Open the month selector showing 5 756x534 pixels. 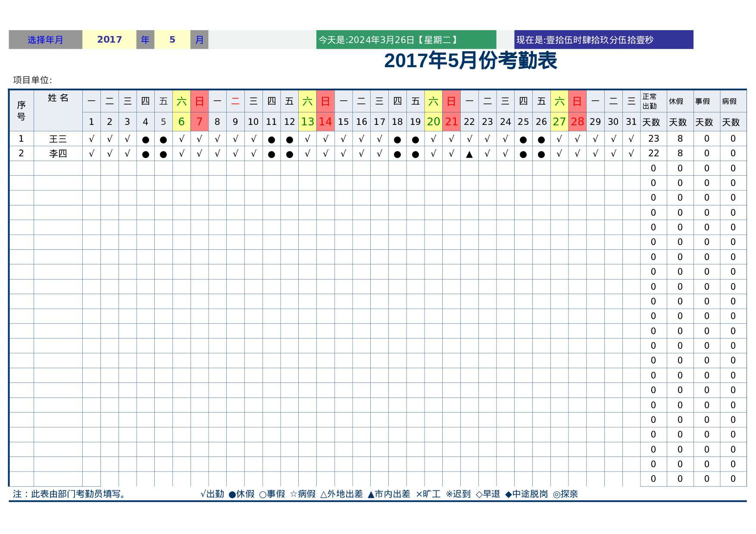172,40
